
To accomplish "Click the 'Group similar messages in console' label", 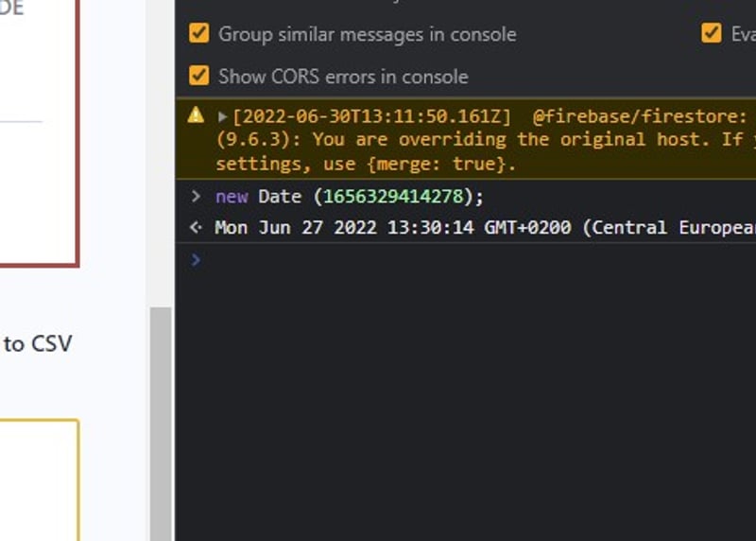I will [x=367, y=34].
